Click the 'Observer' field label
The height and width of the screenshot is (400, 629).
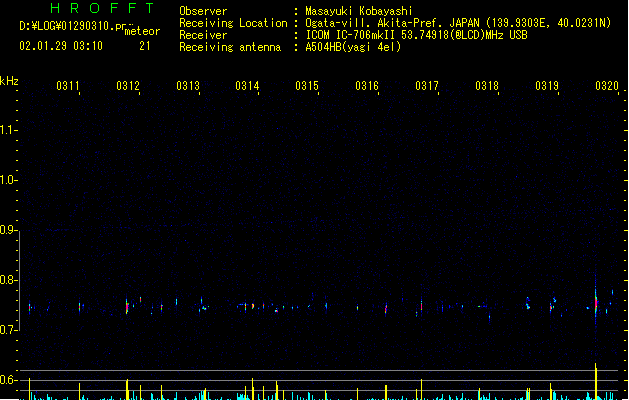pos(203,11)
